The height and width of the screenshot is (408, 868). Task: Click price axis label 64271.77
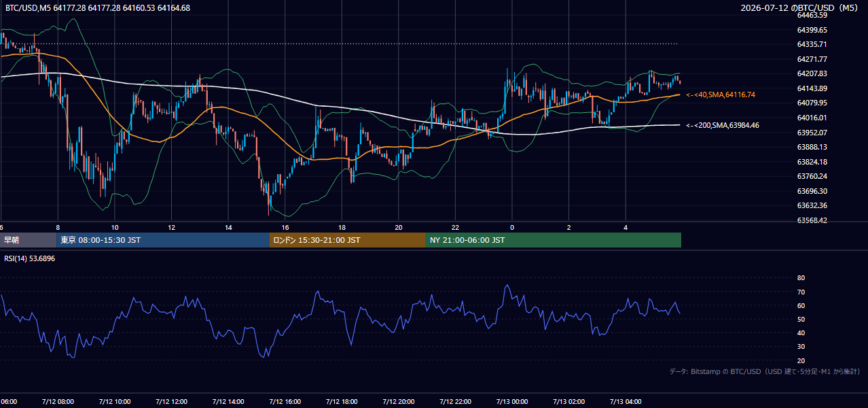tap(812, 59)
